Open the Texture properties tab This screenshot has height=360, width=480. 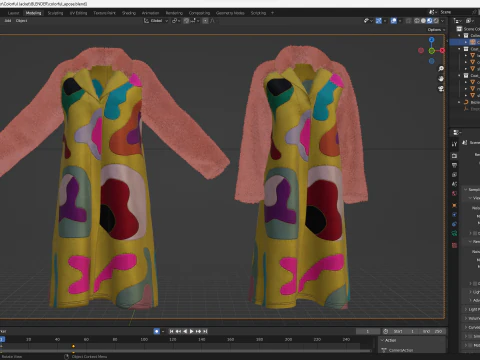click(454, 245)
